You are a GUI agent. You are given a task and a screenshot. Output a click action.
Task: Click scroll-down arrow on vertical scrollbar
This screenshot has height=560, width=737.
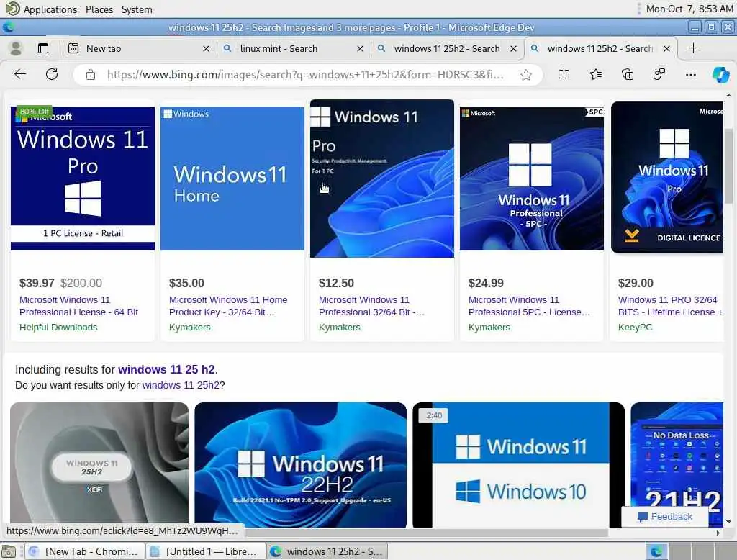coord(728,521)
